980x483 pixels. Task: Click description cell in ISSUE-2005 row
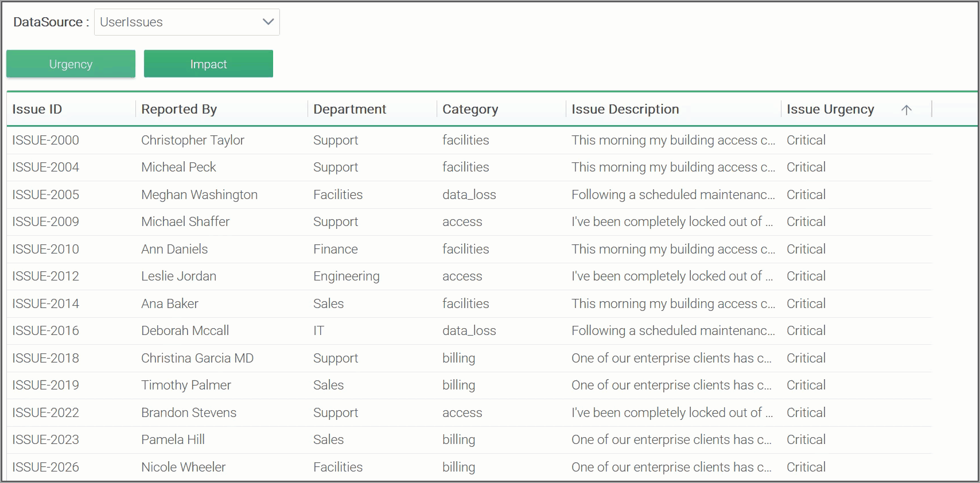coord(673,194)
